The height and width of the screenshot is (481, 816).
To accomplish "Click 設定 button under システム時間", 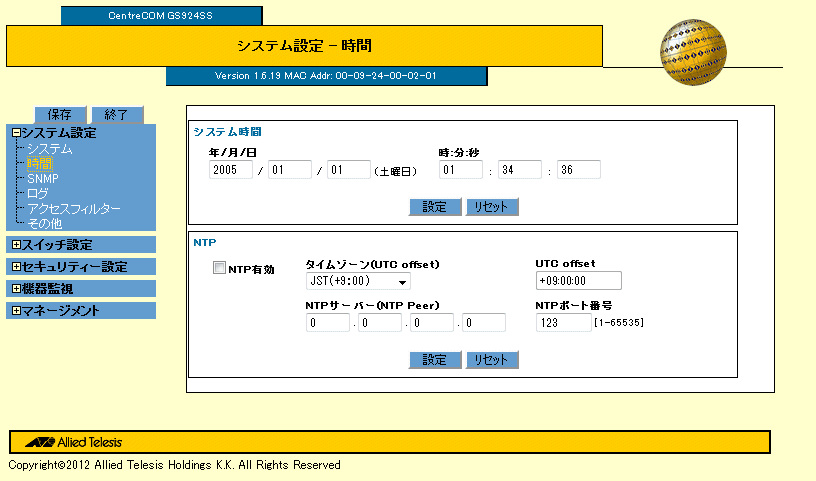I will click(x=434, y=207).
